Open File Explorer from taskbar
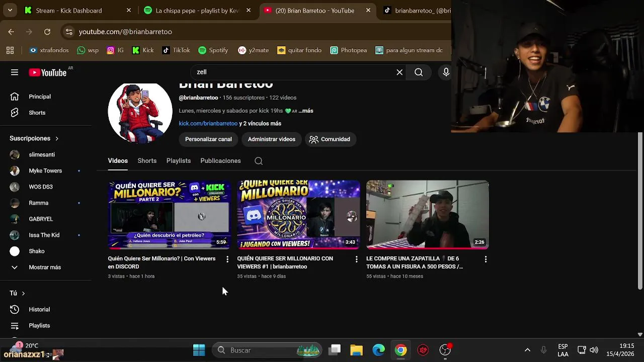 (x=356, y=350)
